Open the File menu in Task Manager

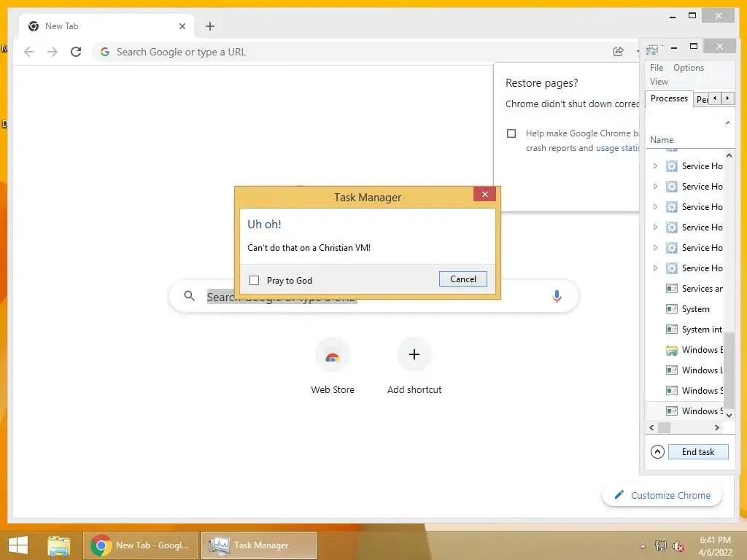(657, 68)
